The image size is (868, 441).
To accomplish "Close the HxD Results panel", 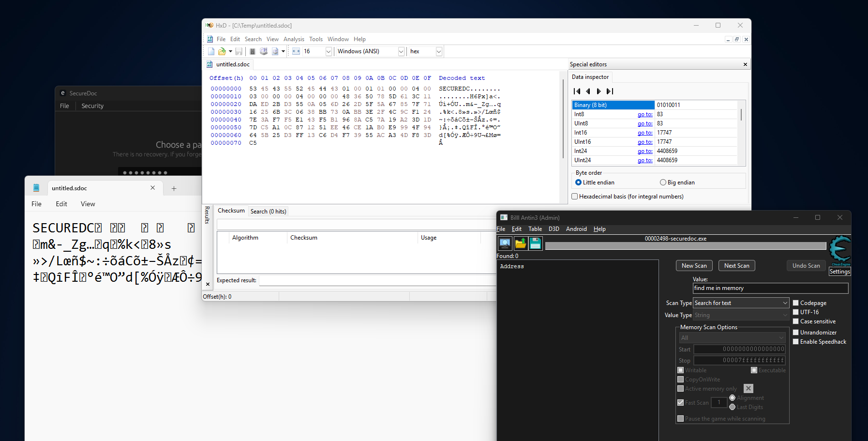I will point(208,284).
